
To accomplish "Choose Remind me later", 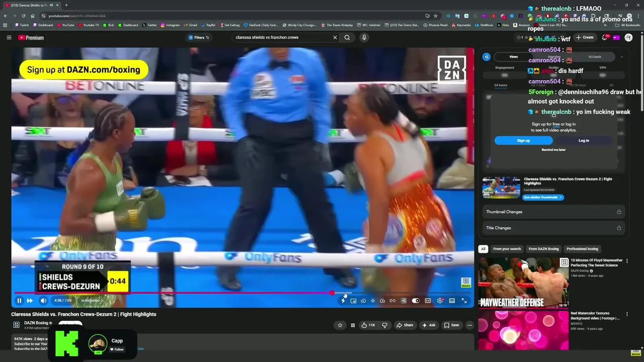I will (553, 150).
